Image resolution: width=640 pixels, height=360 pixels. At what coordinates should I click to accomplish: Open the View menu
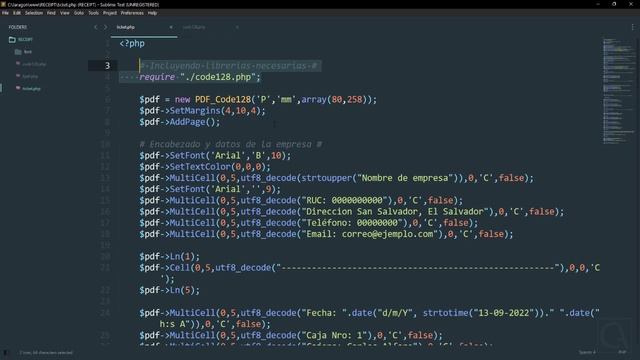pos(64,13)
